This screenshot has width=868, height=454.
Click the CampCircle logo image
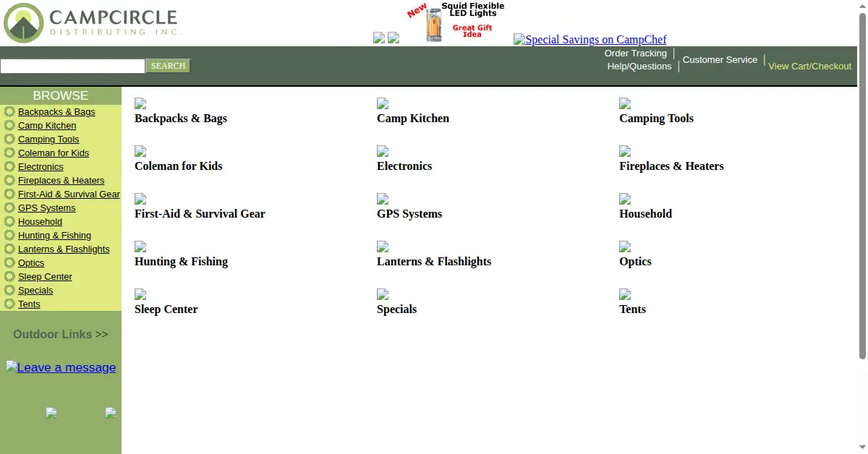93,23
